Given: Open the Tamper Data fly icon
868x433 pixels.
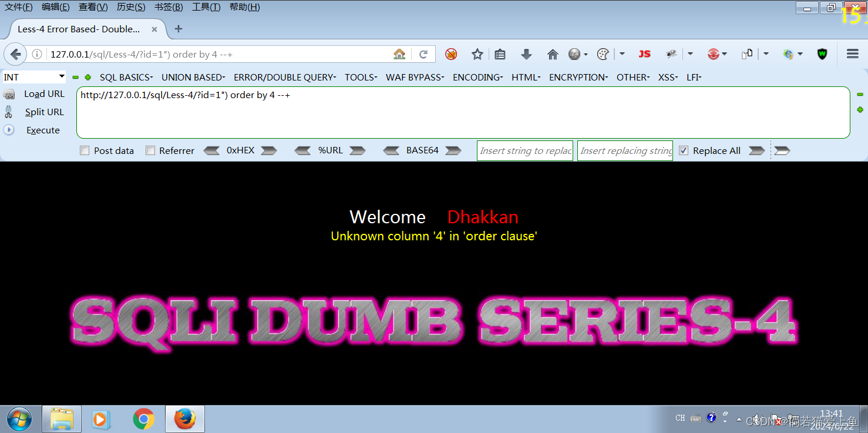Looking at the screenshot, I should tap(671, 53).
